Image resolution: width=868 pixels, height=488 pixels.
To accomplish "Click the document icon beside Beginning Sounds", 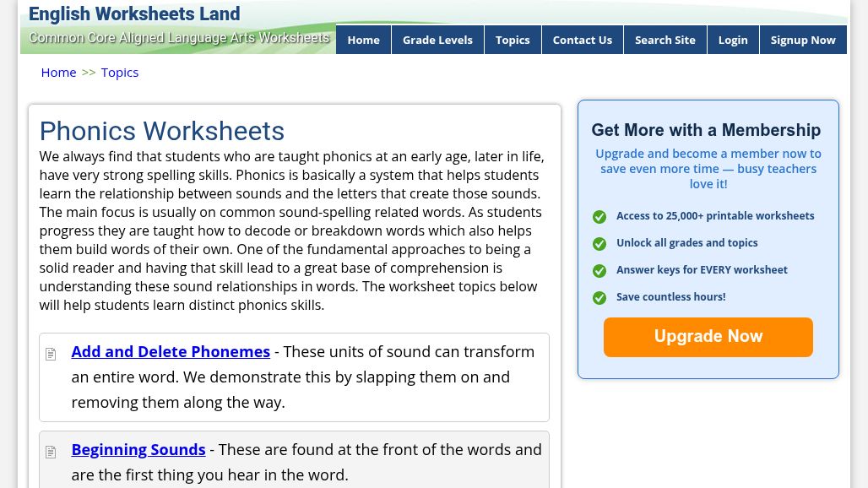I will (50, 452).
